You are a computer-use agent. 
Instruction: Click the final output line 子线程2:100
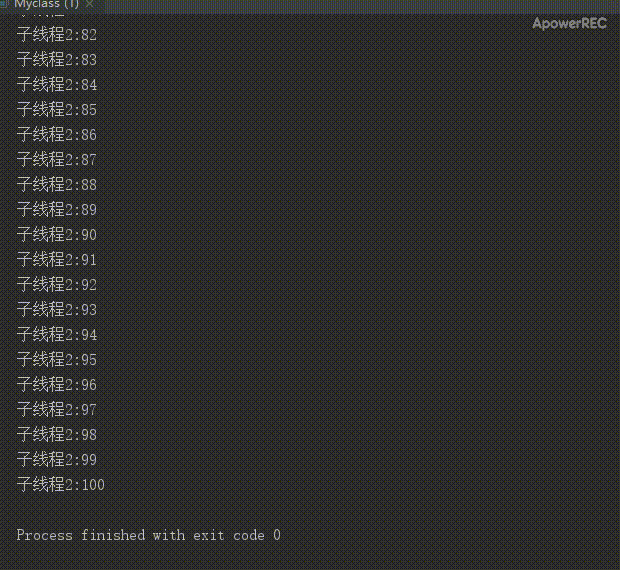coord(60,485)
